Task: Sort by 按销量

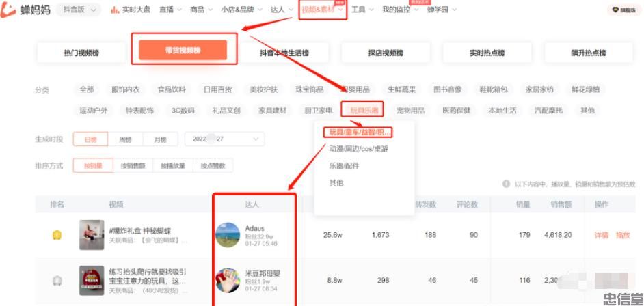Action: pos(93,166)
